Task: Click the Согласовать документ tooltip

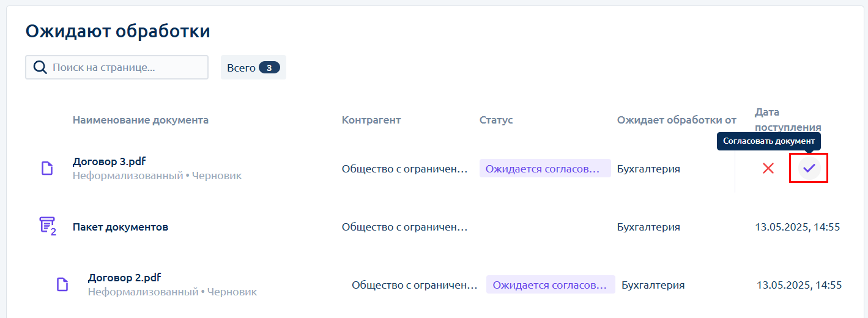Action: 769,141
